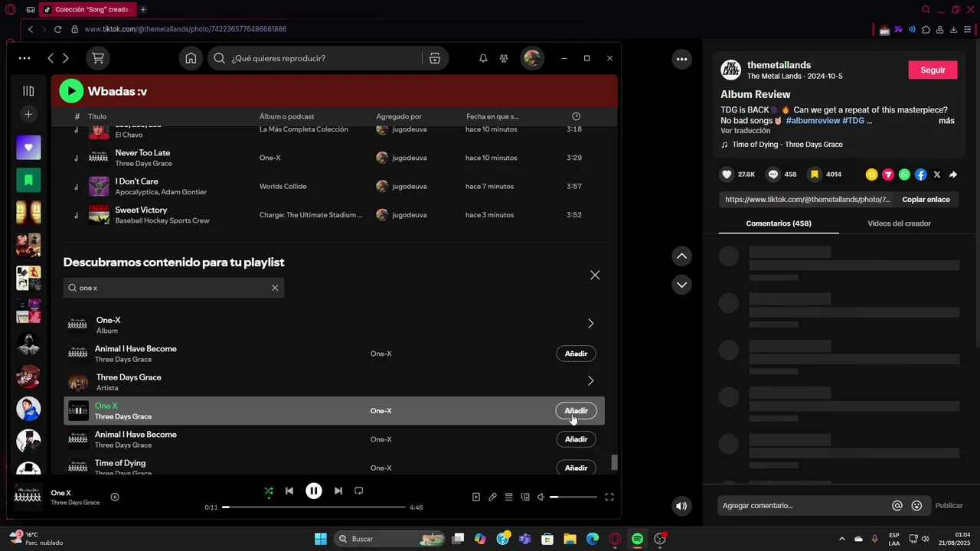Toggle the Now Playing view panel
The height and width of the screenshot is (551, 980).
coord(476,497)
